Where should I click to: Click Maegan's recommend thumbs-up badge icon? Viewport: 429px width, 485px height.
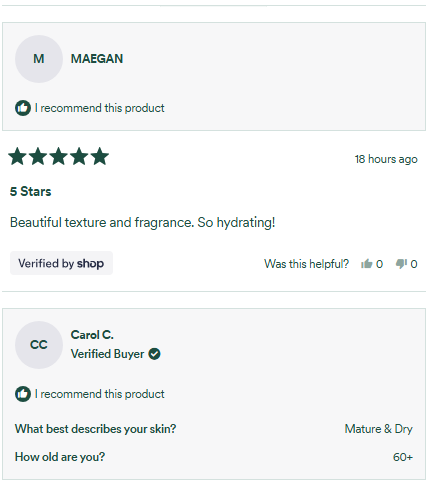[23, 108]
